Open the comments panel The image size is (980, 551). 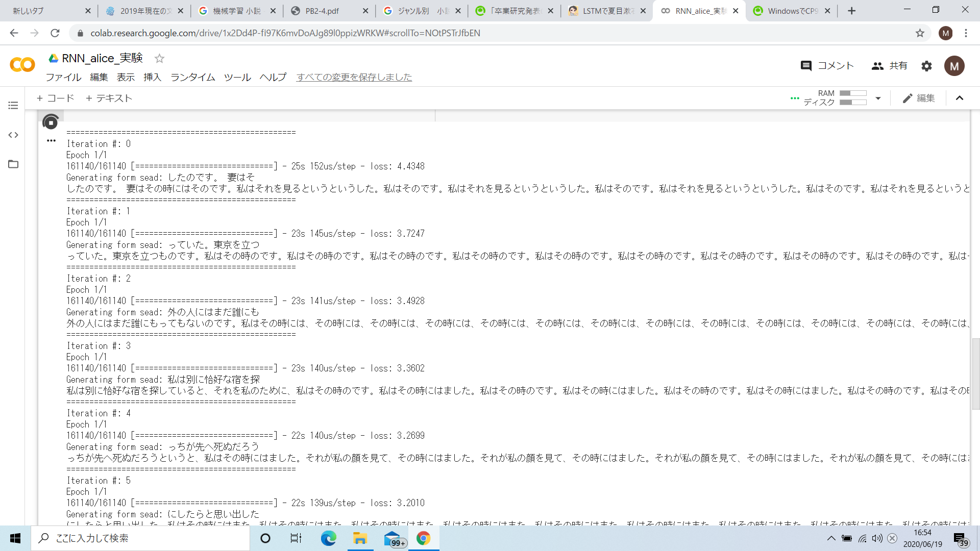(x=827, y=66)
